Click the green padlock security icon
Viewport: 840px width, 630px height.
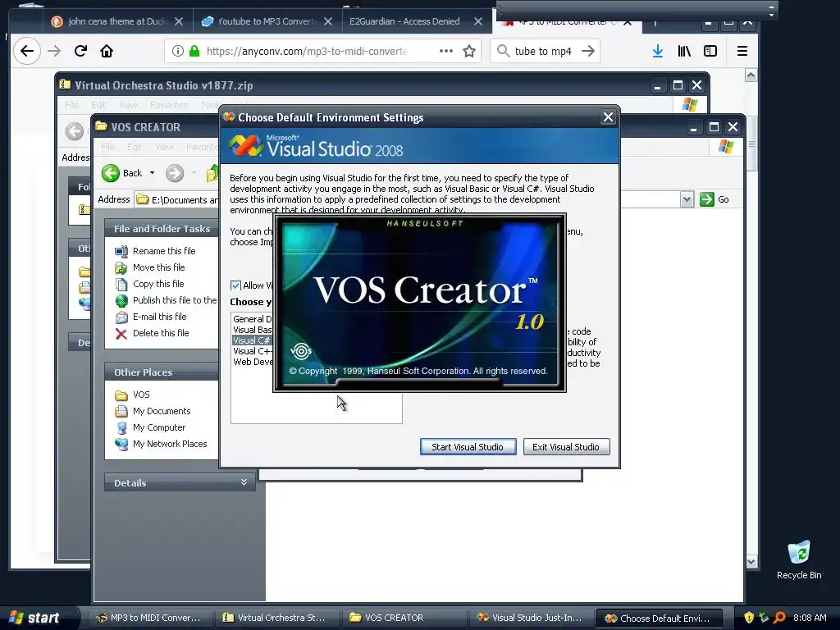pos(194,51)
